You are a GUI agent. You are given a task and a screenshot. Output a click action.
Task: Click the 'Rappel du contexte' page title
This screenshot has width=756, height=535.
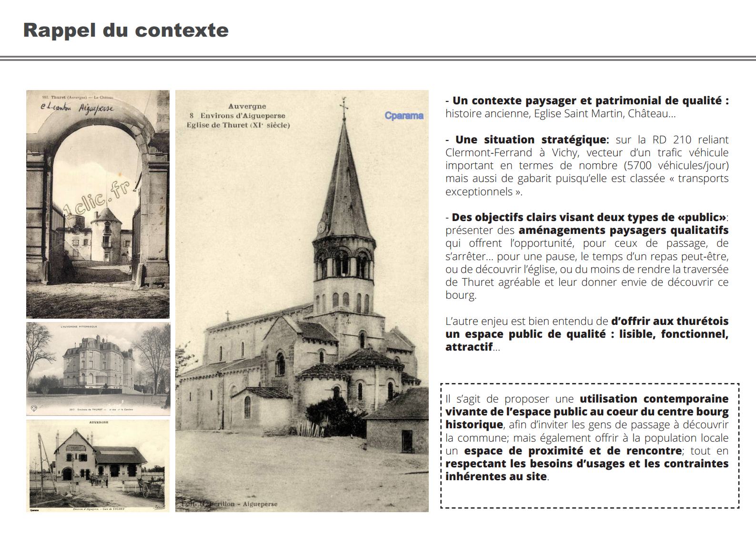click(126, 30)
